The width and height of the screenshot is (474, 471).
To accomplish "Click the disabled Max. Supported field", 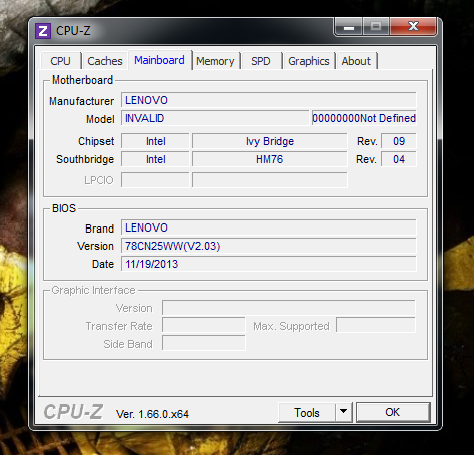I will tap(376, 325).
